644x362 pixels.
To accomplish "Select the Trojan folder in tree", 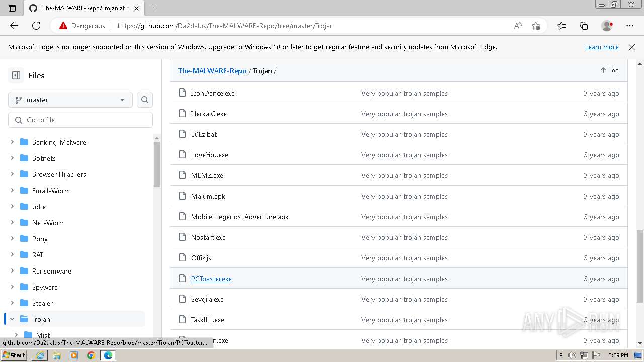I will (41, 319).
